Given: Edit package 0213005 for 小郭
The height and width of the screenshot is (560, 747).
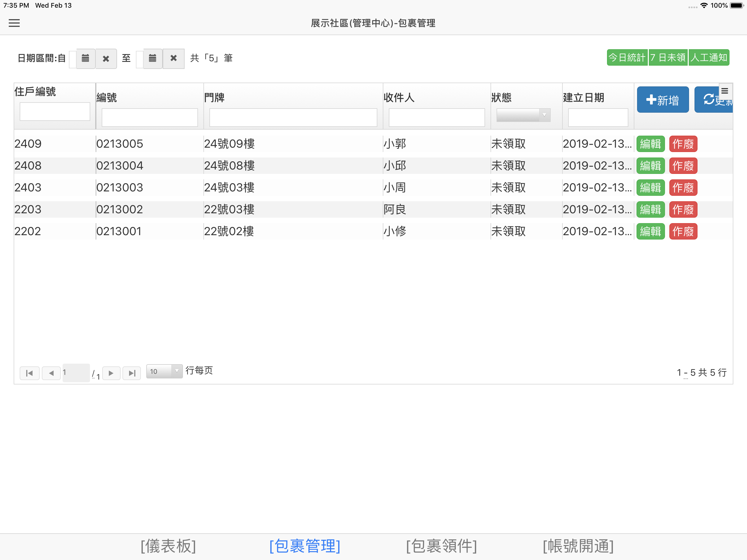Looking at the screenshot, I should click(x=651, y=144).
